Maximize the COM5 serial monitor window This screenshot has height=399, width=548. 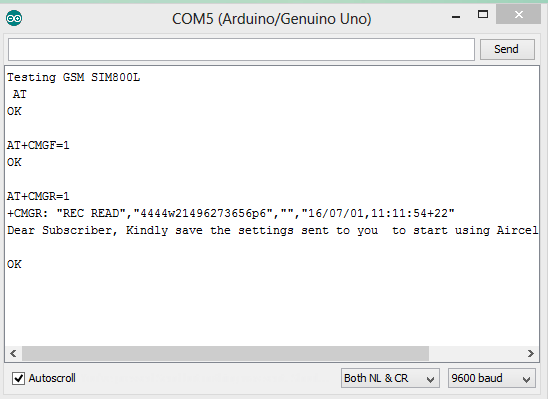click(483, 15)
